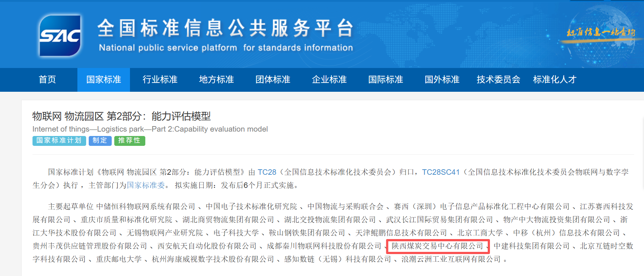
Task: Select the 国家标准 navigation tab
Action: click(x=104, y=80)
